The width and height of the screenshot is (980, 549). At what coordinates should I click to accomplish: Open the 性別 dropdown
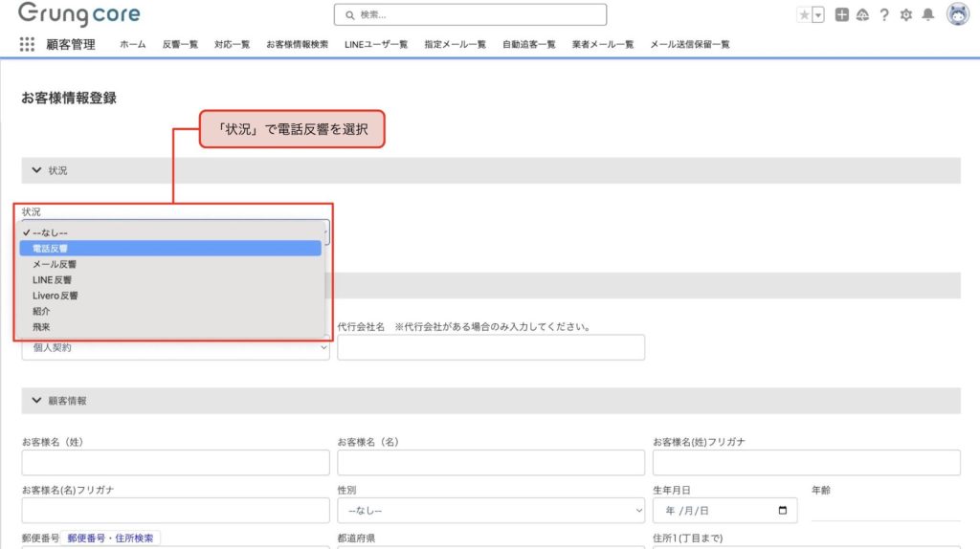point(491,512)
